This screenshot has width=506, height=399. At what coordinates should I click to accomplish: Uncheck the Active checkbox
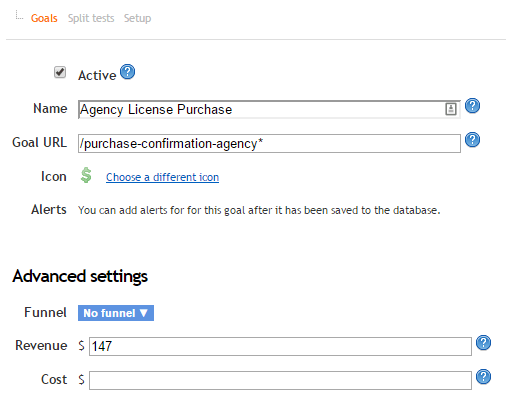(x=60, y=72)
